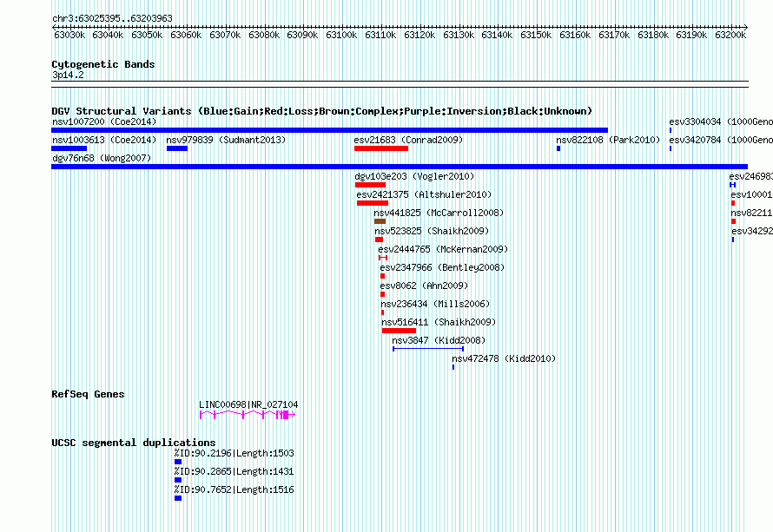
Task: Click the brown nsv441825 (McCarroll2008) complex bar
Action: click(380, 221)
